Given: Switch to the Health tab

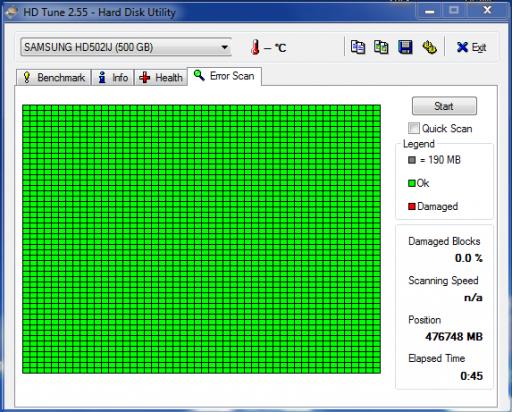Looking at the screenshot, I should pyautogui.click(x=161, y=77).
